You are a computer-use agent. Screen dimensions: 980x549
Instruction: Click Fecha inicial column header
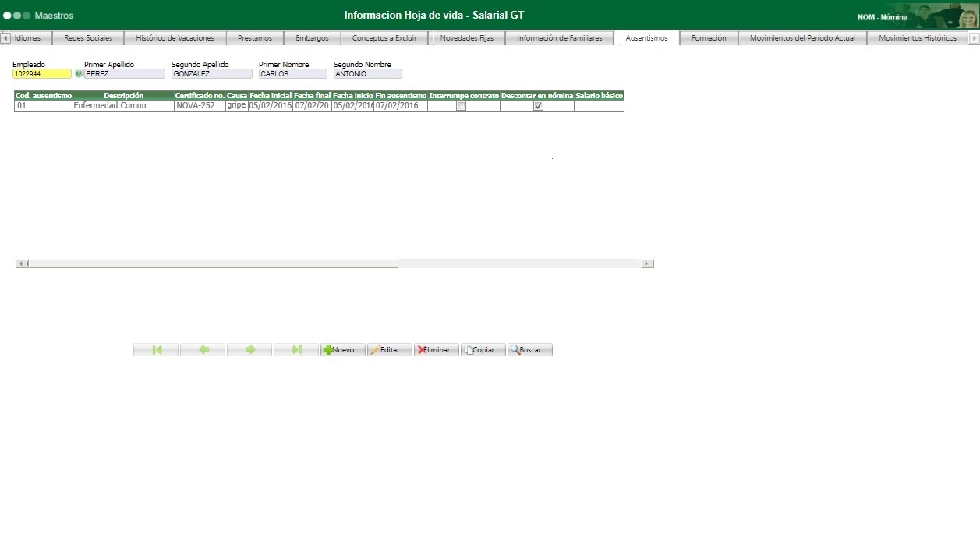[271, 95]
